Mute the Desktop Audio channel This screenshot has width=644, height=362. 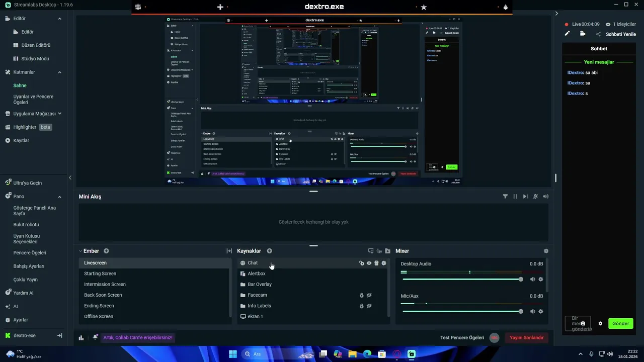tap(533, 279)
